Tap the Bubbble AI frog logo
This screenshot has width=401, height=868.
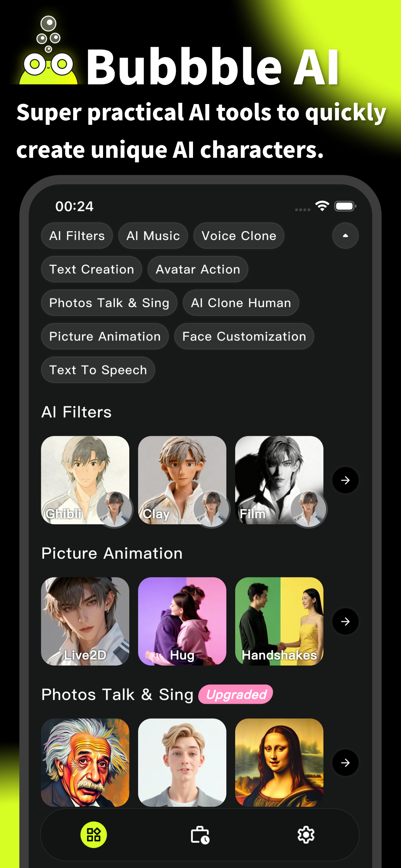click(x=48, y=51)
